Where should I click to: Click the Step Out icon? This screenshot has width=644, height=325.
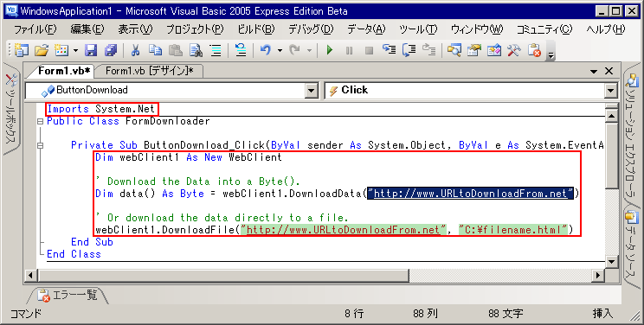click(x=429, y=50)
